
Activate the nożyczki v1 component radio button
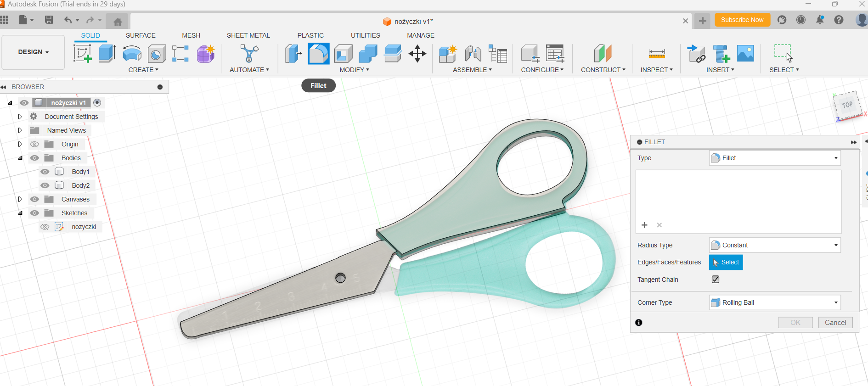pyautogui.click(x=97, y=102)
